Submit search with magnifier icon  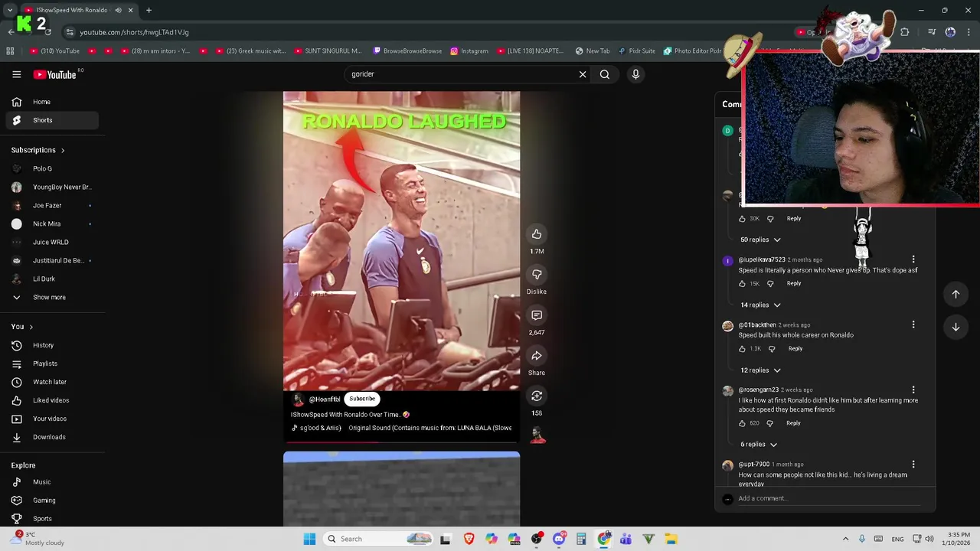(605, 74)
